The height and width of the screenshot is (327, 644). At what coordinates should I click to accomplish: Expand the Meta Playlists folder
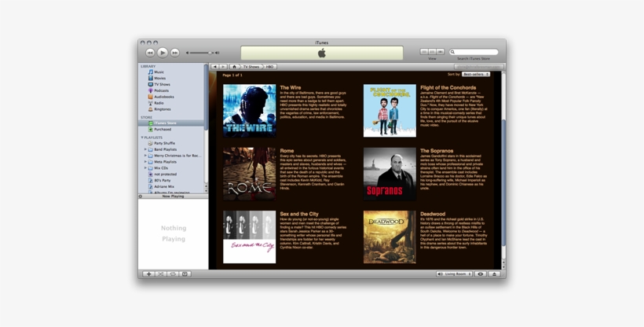coord(145,162)
